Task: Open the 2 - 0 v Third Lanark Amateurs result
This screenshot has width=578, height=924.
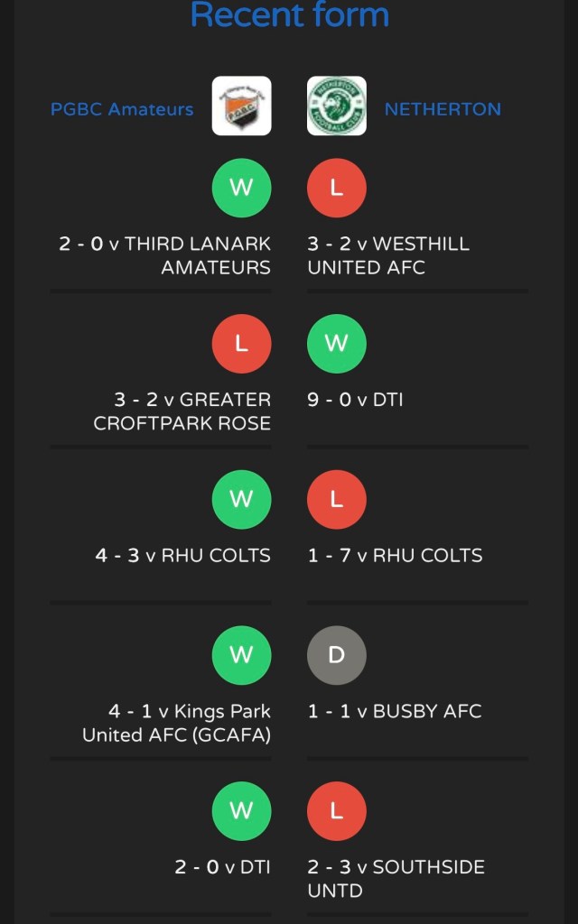Action: (x=165, y=255)
